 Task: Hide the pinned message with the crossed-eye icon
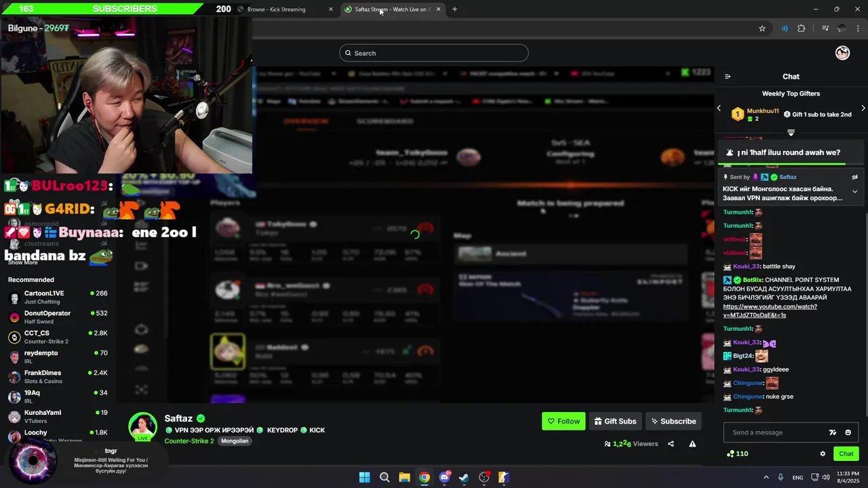click(x=854, y=178)
